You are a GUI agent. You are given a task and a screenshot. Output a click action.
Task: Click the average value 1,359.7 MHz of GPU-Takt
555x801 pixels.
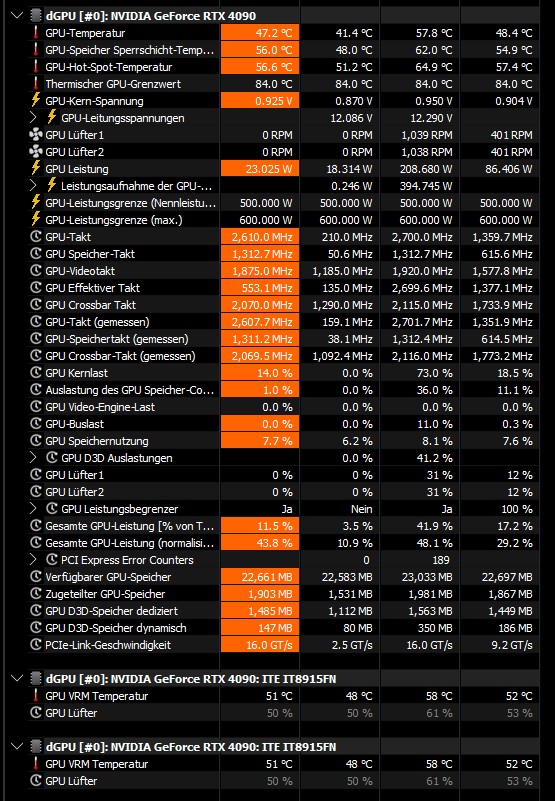[x=502, y=237]
